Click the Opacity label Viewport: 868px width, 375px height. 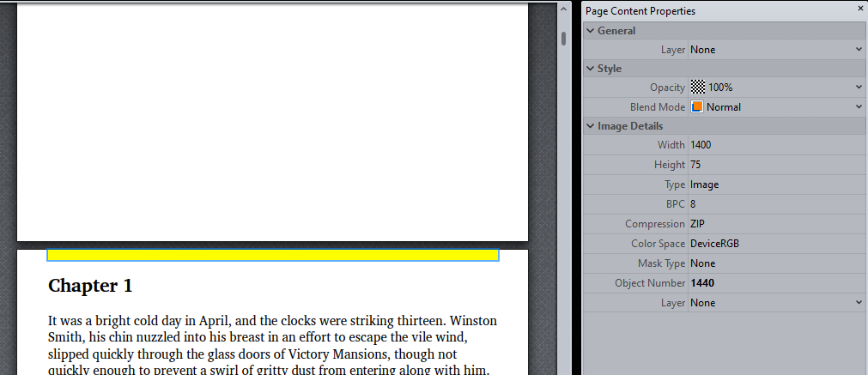[668, 88]
